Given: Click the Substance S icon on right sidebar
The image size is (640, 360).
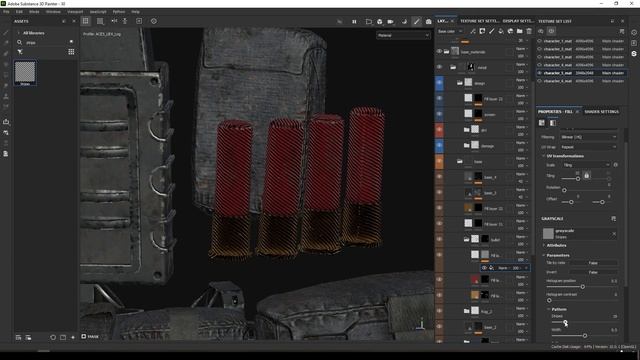Looking at the screenshot, I should coord(634,53).
